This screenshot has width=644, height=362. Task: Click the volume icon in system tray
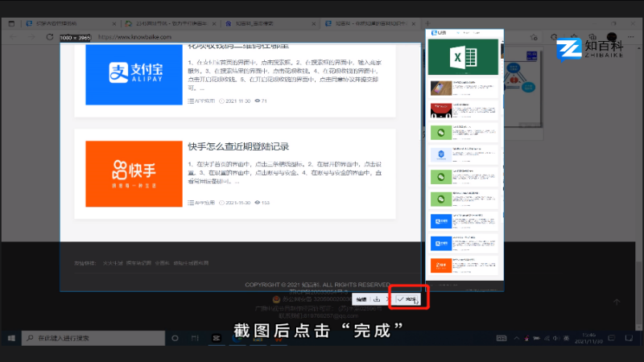[556, 338]
